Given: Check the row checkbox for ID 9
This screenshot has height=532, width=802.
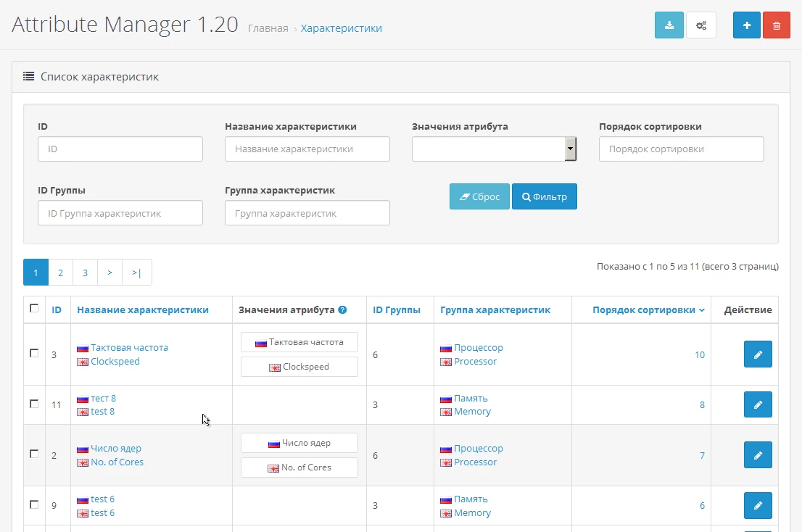Looking at the screenshot, I should point(34,504).
